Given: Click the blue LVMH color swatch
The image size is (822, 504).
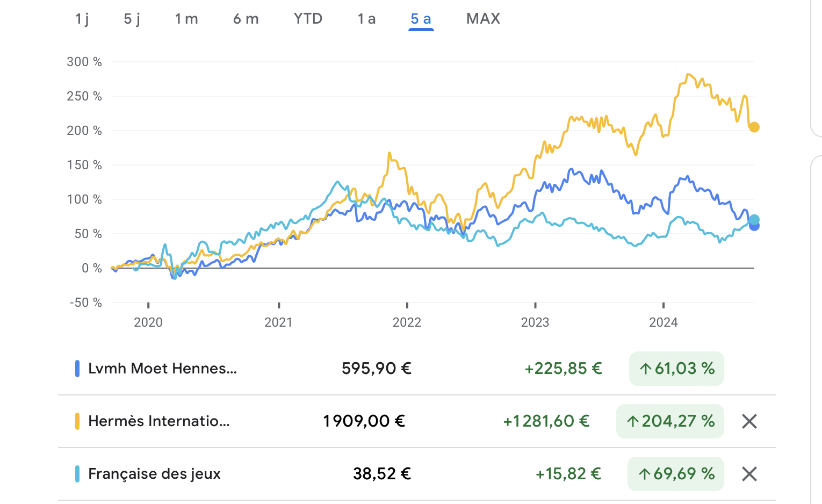Looking at the screenshot, I should (x=77, y=369).
